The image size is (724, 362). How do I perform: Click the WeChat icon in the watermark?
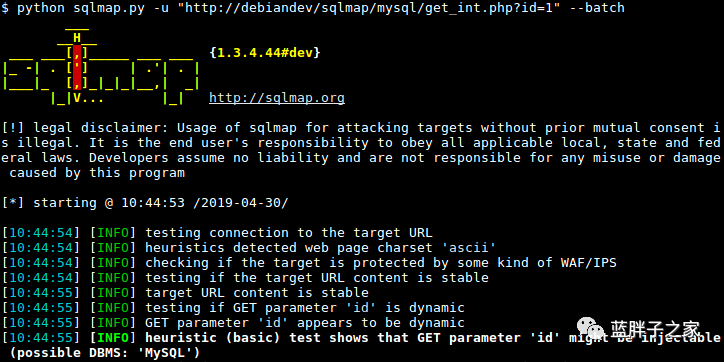(x=586, y=328)
